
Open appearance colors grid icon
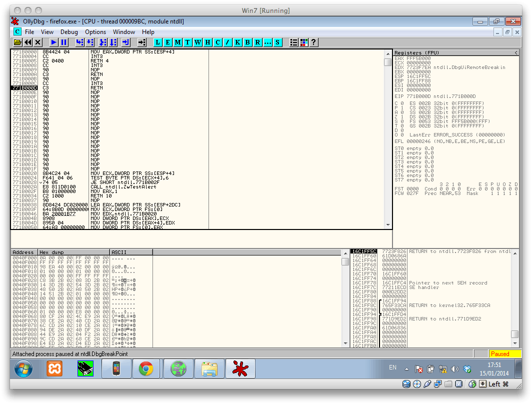coord(304,42)
